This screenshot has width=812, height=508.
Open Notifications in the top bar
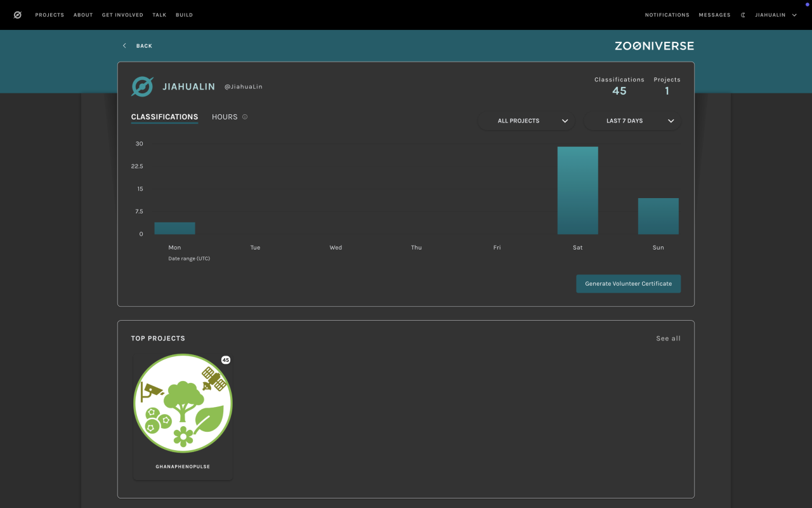(x=667, y=15)
